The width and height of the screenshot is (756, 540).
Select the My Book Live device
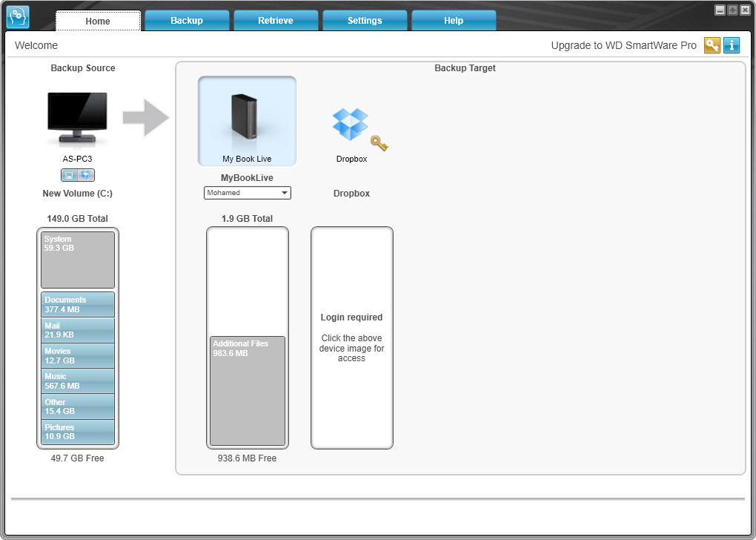(247, 121)
